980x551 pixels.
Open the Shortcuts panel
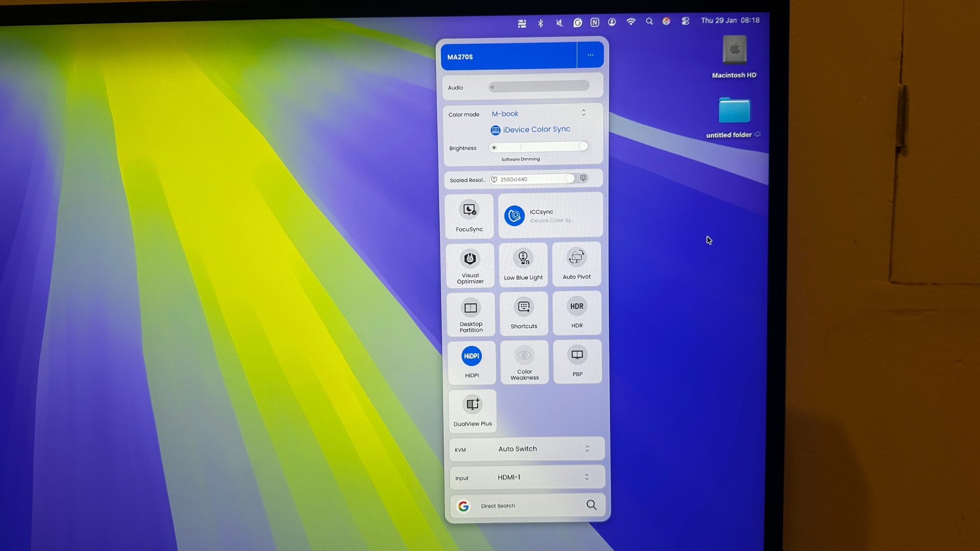[524, 312]
